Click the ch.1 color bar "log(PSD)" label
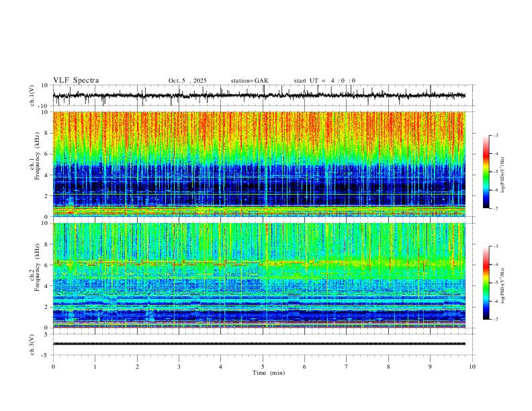The image size is (532, 411). (x=503, y=175)
